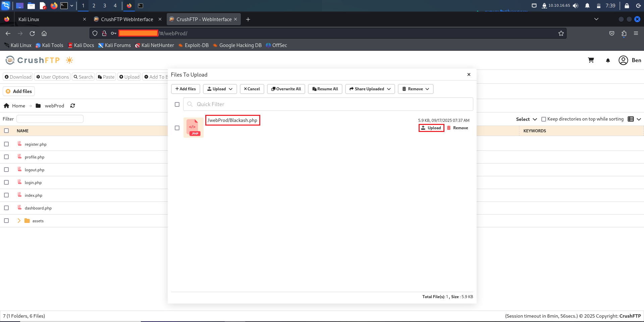Click the lock screen icon in the panel
This screenshot has width=644, height=322.
coord(627,5)
